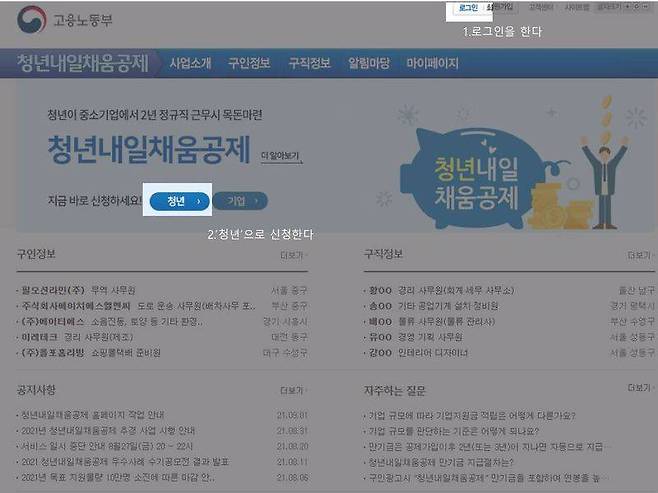Open the 사업소개 menu
The width and height of the screenshot is (658, 493).
click(x=190, y=63)
